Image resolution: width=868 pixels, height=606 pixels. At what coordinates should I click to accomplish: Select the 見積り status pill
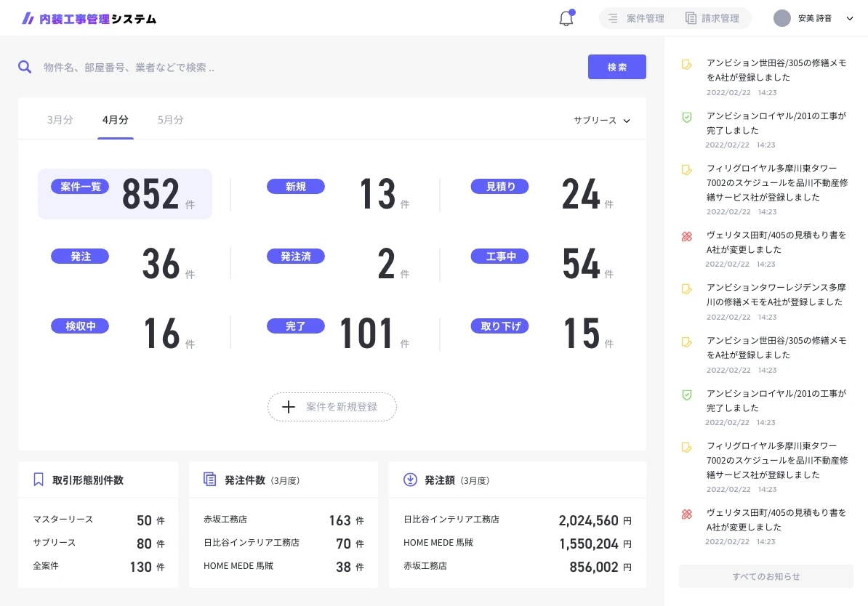click(500, 187)
